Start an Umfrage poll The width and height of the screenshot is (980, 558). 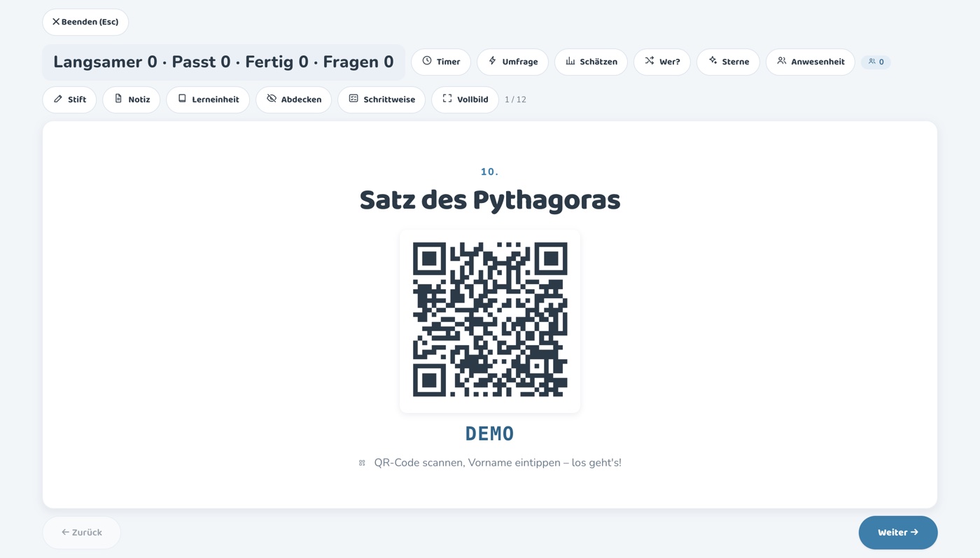coord(512,62)
